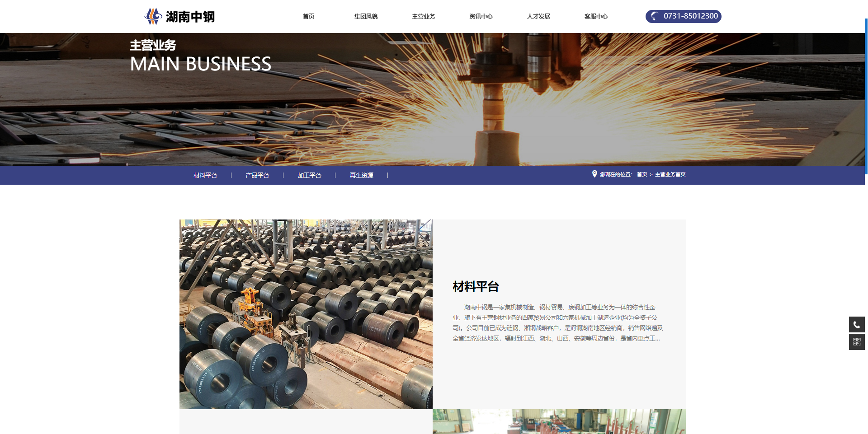
Task: Click the 首页 breadcrumb link
Action: click(642, 174)
